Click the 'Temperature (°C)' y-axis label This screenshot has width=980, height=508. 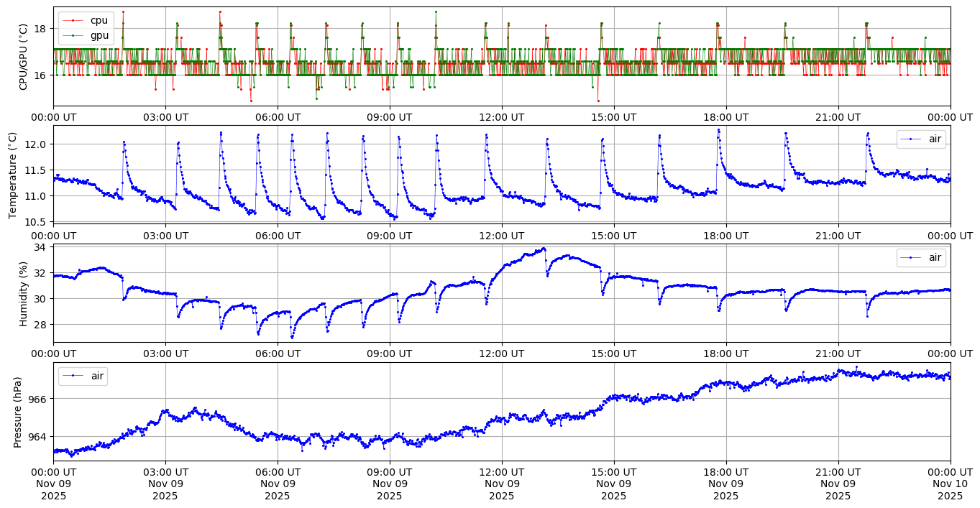(12, 175)
